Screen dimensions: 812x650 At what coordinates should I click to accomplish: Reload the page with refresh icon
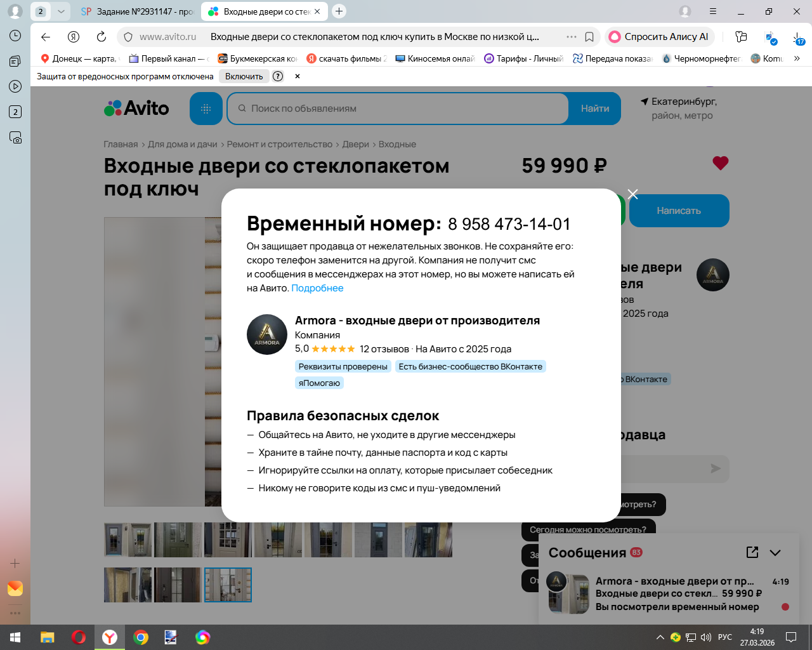click(x=101, y=37)
